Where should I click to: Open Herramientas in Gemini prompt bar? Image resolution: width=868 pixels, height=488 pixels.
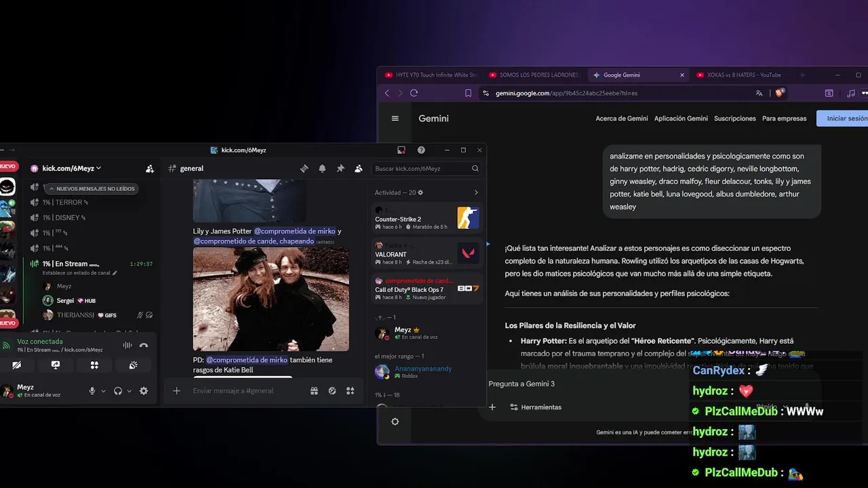[x=536, y=407]
